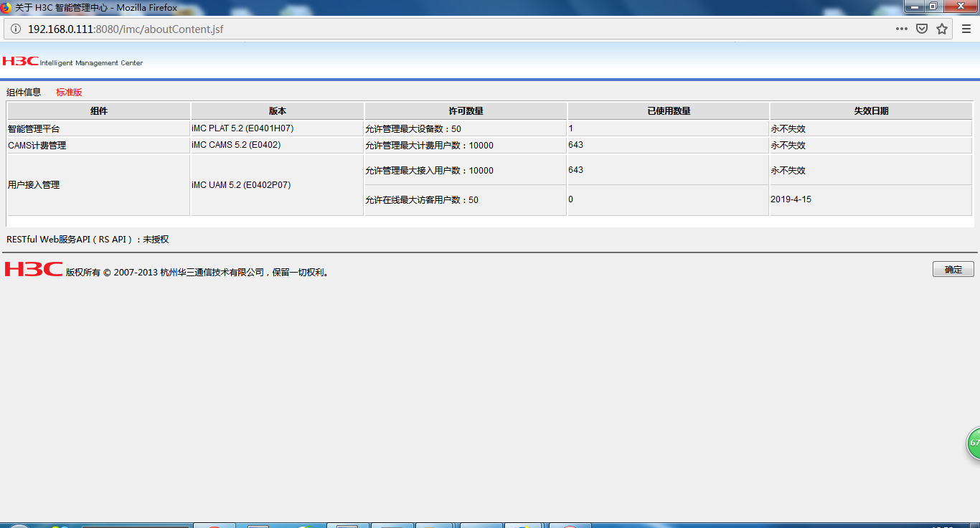Click the 允许在线最大访客用户数：50 cell

click(466, 200)
